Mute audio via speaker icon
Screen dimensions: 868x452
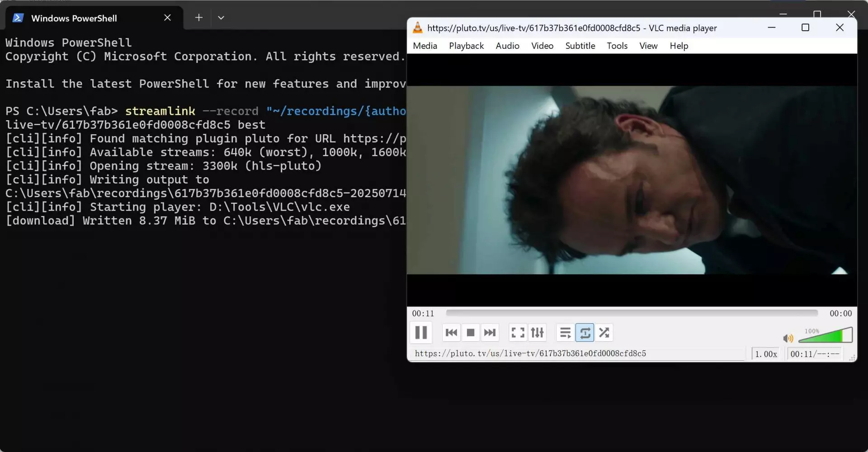click(788, 338)
